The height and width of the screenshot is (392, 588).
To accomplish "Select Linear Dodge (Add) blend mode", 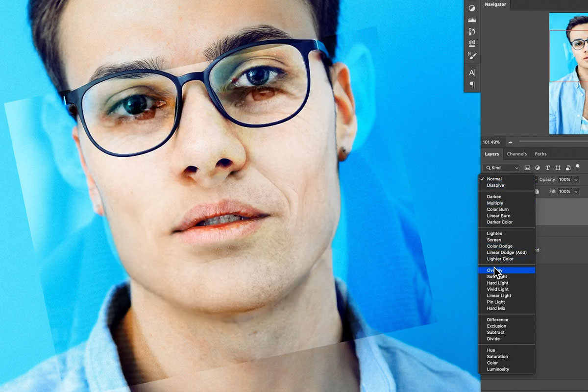I will point(507,252).
